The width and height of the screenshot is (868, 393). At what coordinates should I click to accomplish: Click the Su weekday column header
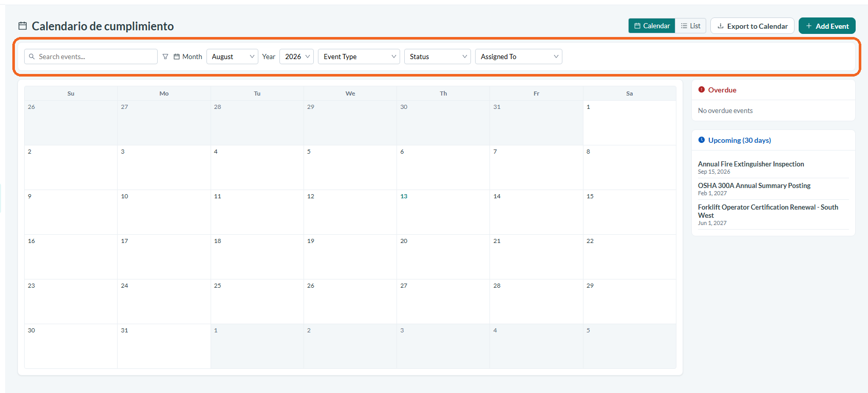pos(71,93)
